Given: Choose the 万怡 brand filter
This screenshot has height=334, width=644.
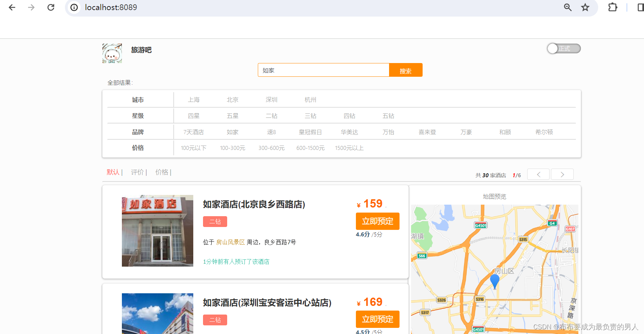Looking at the screenshot, I should tap(388, 132).
